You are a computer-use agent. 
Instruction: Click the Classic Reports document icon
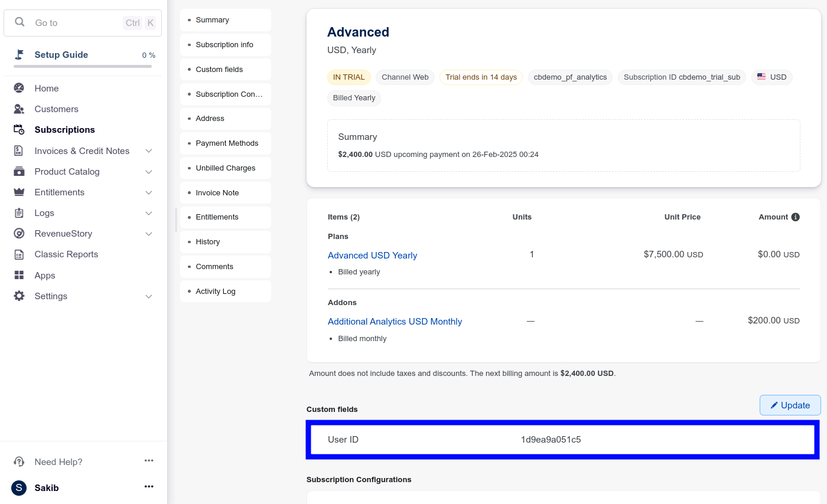pos(19,254)
